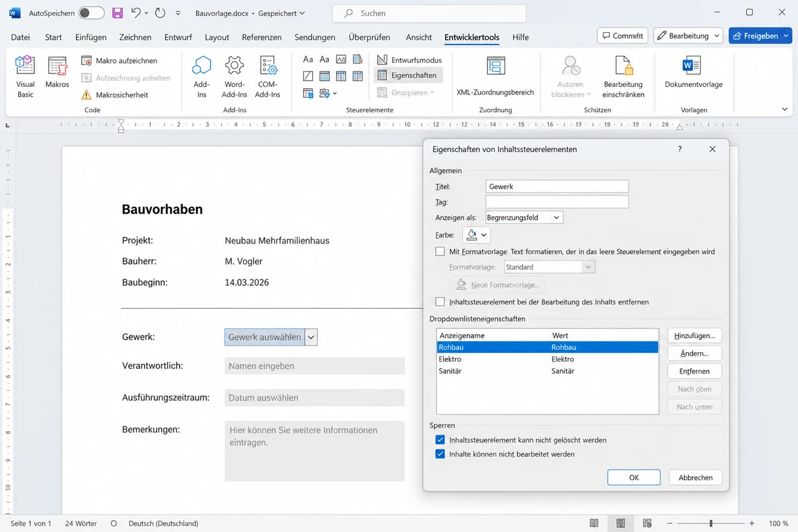
Task: Expand the undo history arrow
Action: (146, 13)
